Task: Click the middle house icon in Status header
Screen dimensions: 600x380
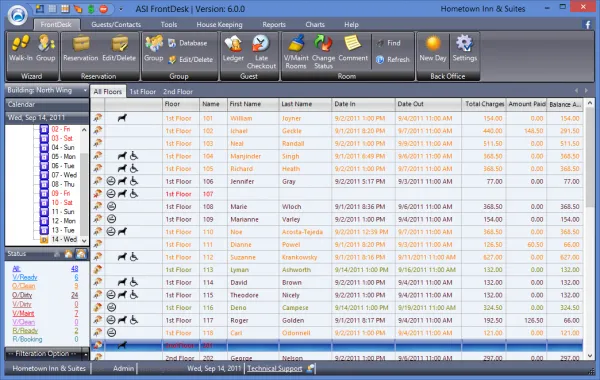Action: [x=68, y=254]
